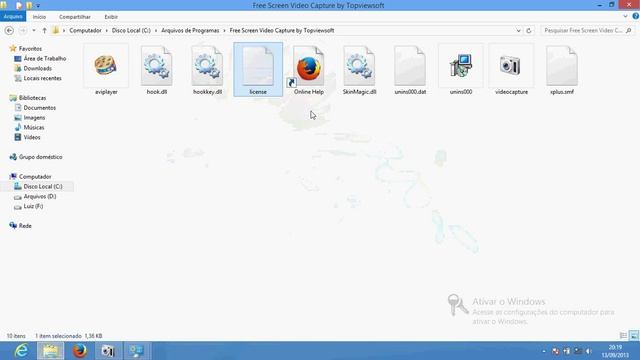Select Grupo doméstico in the sidebar

[40, 157]
